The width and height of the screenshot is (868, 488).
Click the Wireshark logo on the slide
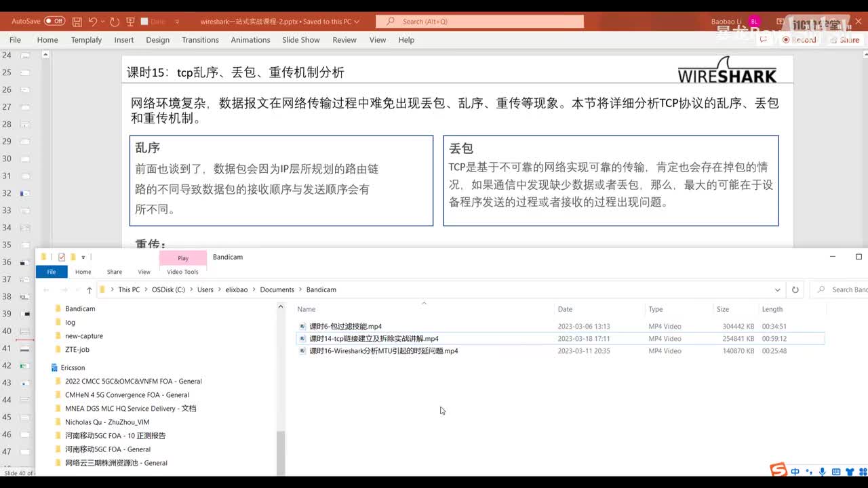click(727, 70)
